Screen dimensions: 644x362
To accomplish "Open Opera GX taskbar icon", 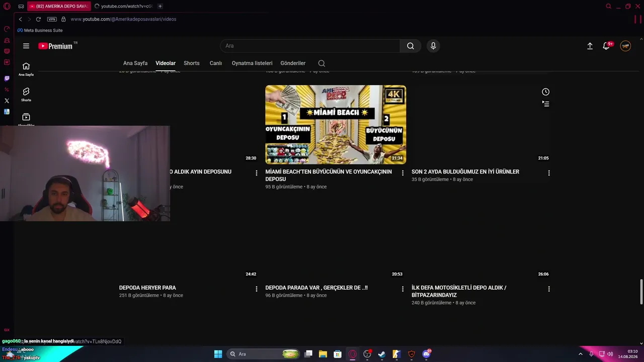I will pos(353,354).
